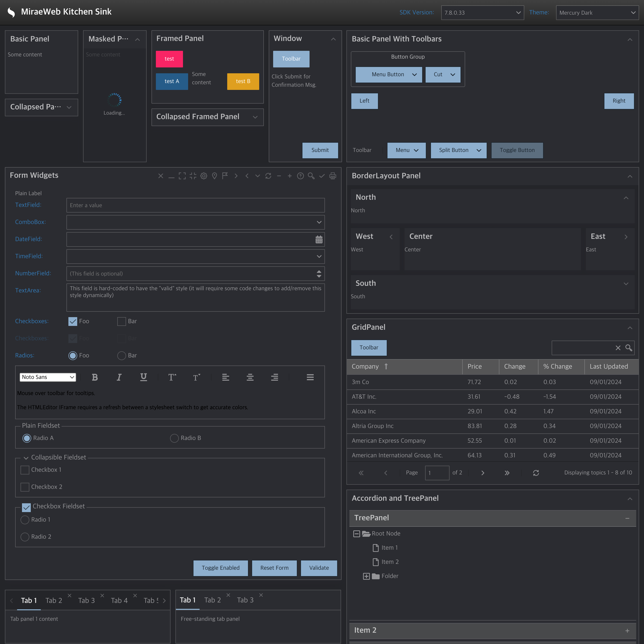Apply underline formatting in the HTML editor
644x644 pixels.
pyautogui.click(x=143, y=377)
